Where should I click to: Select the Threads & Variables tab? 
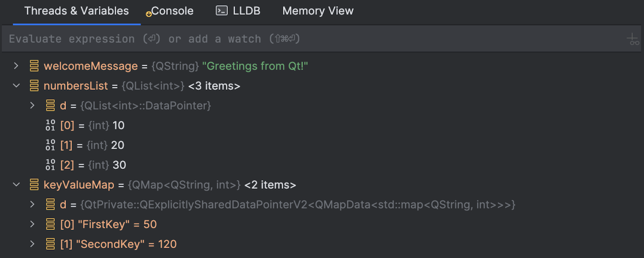76,11
